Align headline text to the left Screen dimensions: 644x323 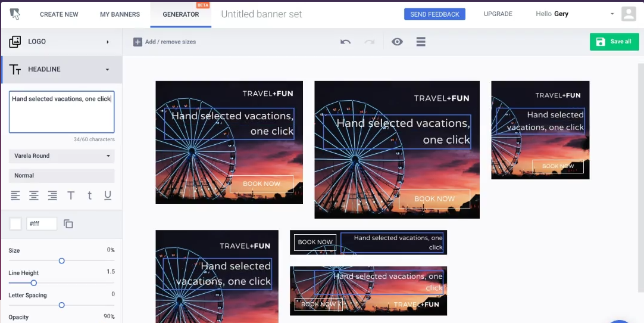pos(15,195)
